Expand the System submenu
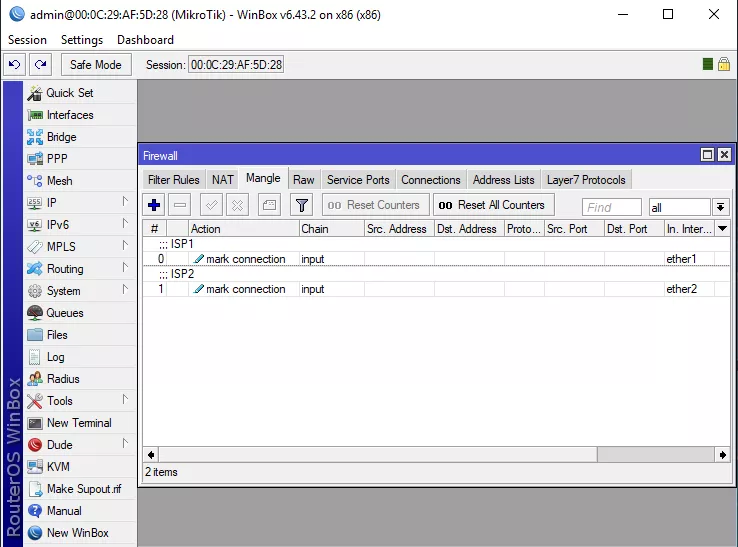Image resolution: width=738 pixels, height=547 pixels. click(x=125, y=289)
